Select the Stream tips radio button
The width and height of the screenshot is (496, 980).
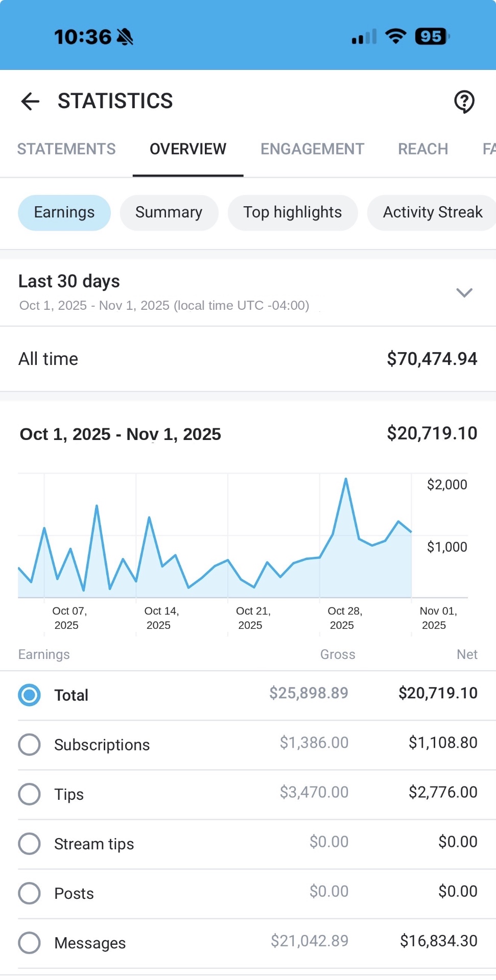coord(29,843)
